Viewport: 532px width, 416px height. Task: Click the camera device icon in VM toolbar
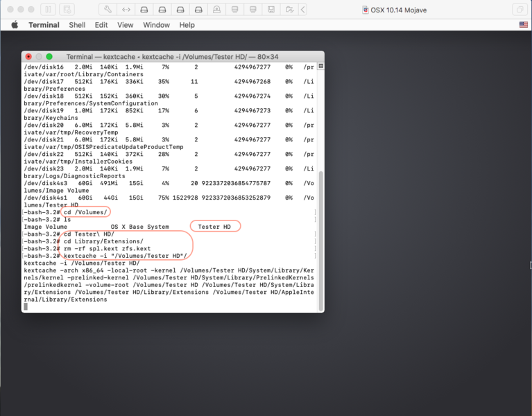216,10
